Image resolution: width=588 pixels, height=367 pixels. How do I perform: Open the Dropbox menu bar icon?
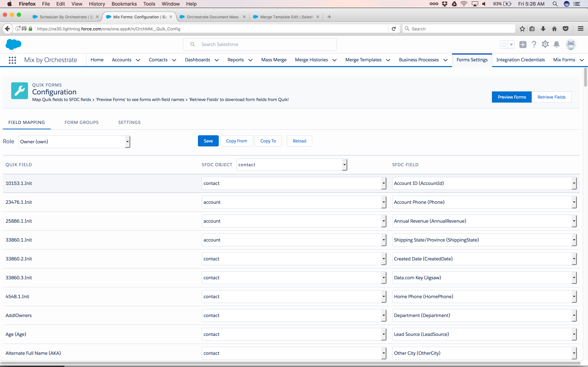(x=445, y=4)
